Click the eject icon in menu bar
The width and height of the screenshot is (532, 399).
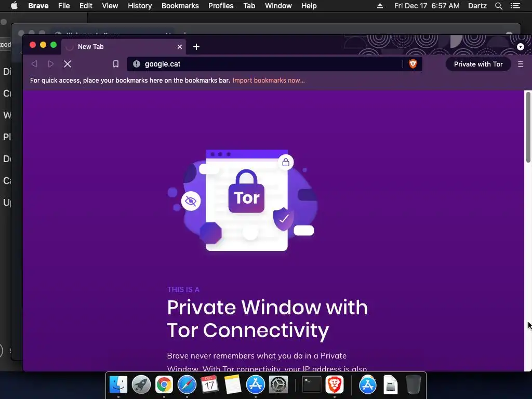380,6
